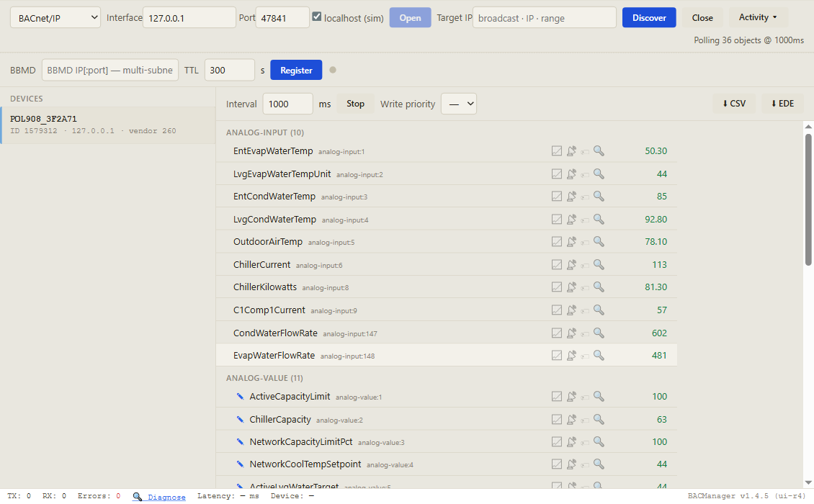The width and height of the screenshot is (814, 504).
Task: Select the EvapWaterFlowRate object name
Action: click(x=274, y=356)
